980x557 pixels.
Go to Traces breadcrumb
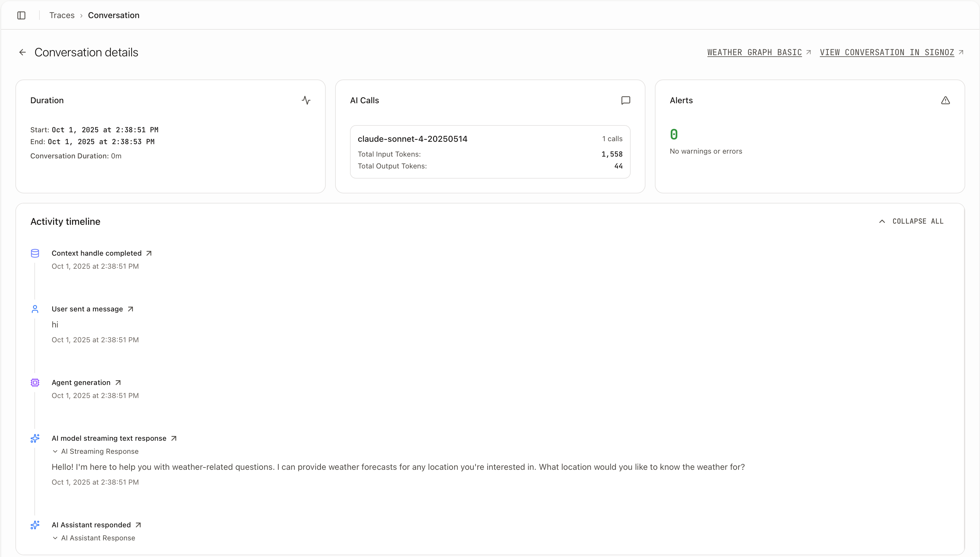tap(62, 15)
